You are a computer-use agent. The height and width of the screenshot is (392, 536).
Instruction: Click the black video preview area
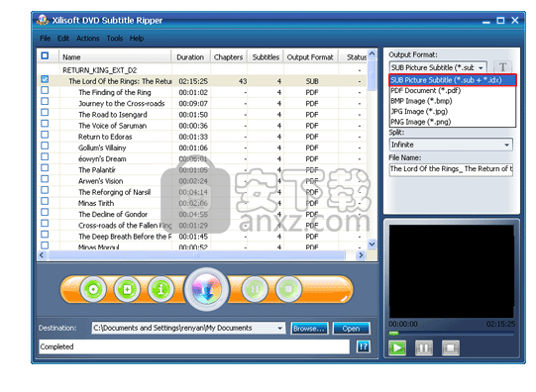pyautogui.click(x=451, y=271)
